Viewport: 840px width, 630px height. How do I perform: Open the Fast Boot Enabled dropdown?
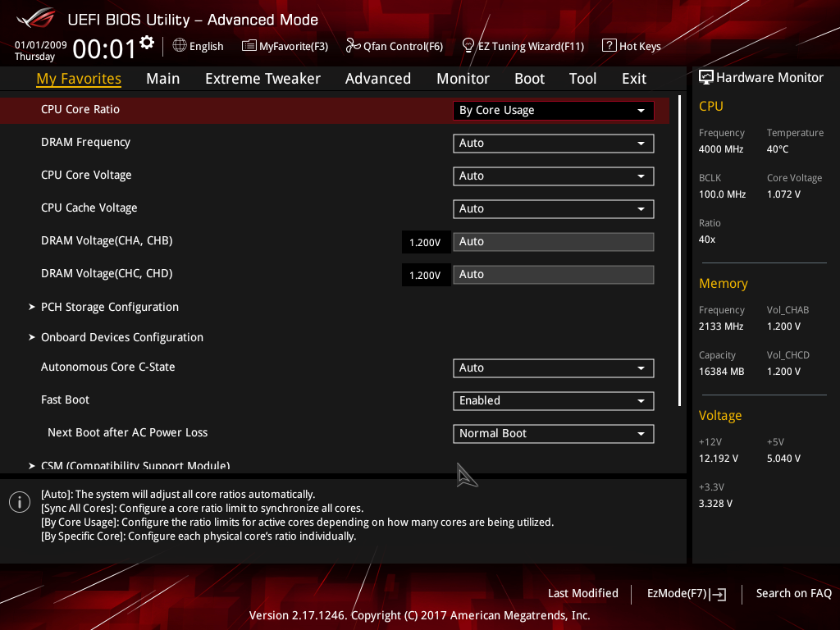point(554,400)
